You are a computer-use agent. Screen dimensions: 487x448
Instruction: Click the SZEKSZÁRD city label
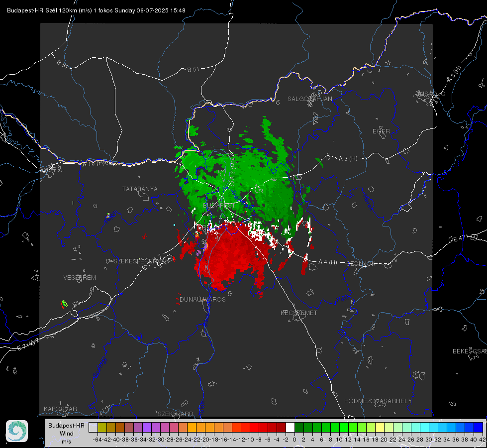176,414
